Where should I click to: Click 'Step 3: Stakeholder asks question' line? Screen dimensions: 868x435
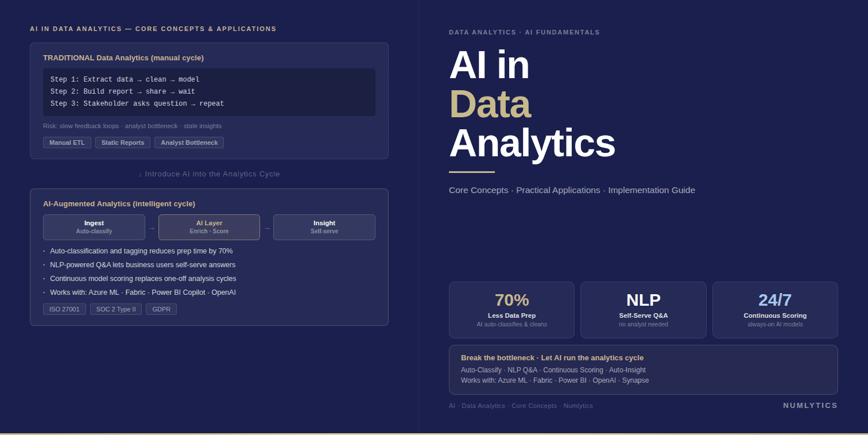click(137, 104)
